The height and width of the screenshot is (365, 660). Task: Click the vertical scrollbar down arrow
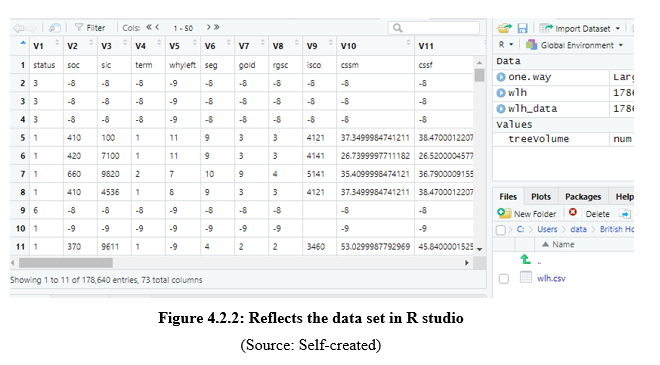(479, 249)
